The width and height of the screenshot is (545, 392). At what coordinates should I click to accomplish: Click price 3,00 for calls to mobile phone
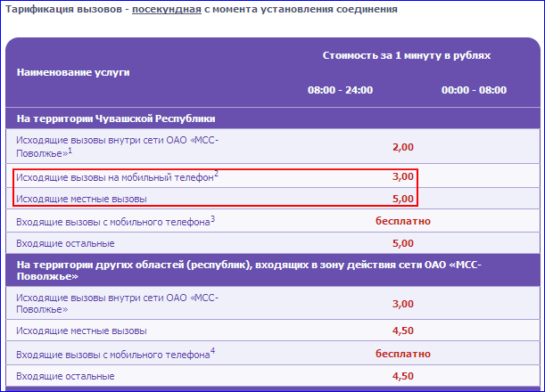403,176
